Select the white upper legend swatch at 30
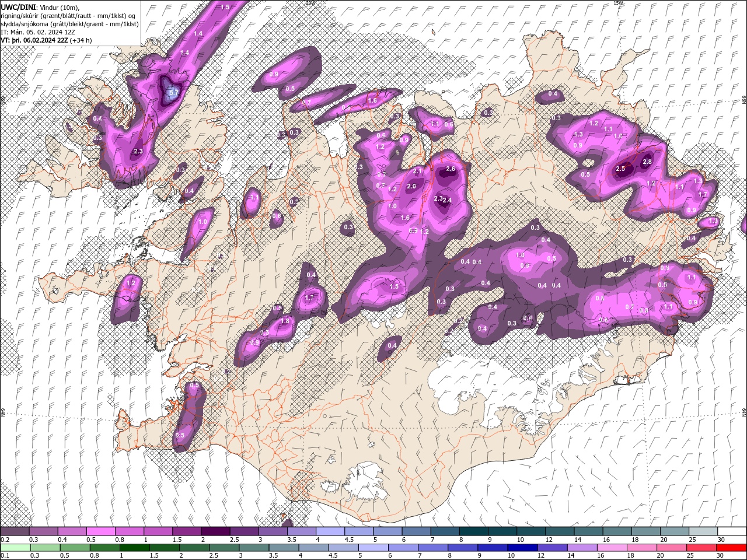Screen dimensions: 747x560 [732, 531]
